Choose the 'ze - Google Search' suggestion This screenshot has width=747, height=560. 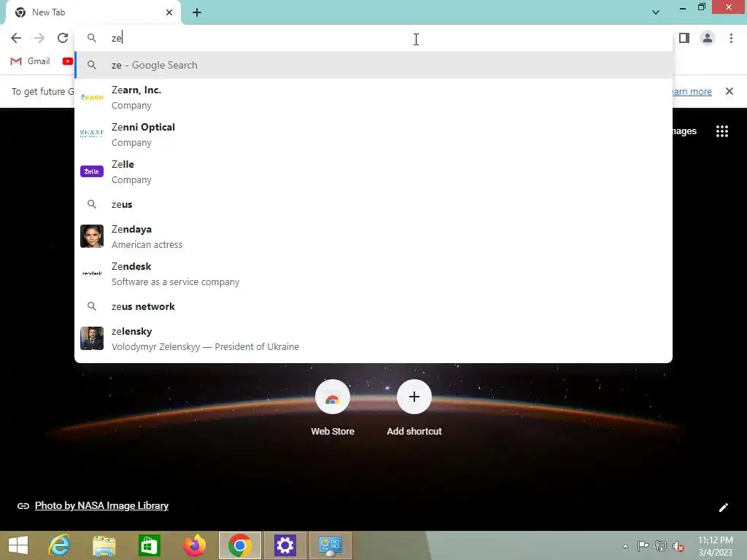click(x=373, y=65)
